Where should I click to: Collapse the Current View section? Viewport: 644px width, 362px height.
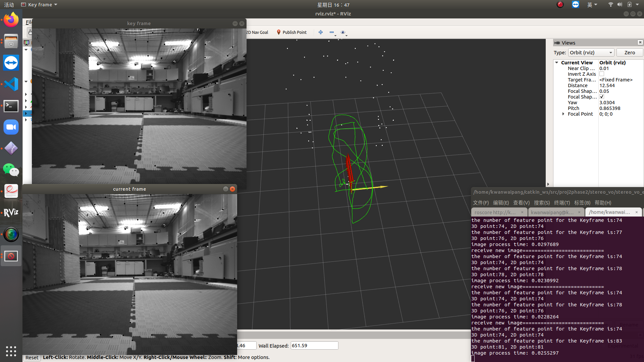[x=557, y=62]
